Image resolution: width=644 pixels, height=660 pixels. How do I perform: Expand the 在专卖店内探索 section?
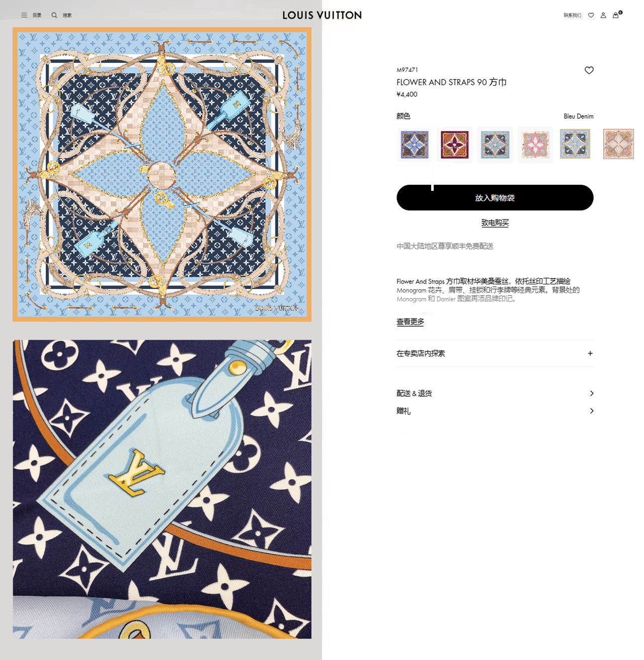tap(495, 353)
